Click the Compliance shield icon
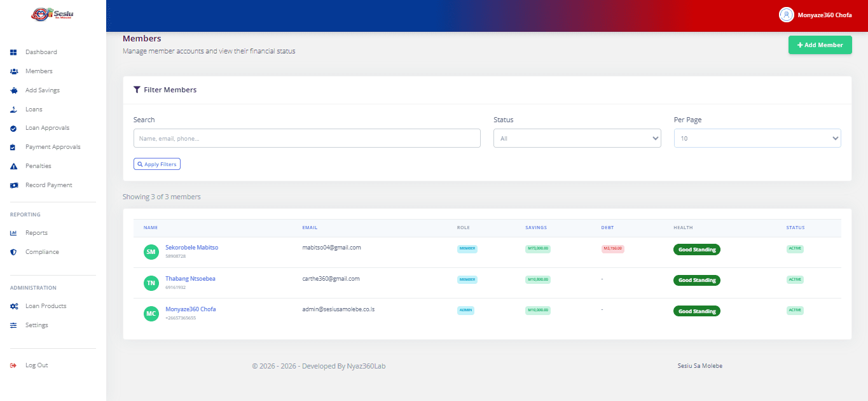Image resolution: width=868 pixels, height=401 pixels. [13, 252]
